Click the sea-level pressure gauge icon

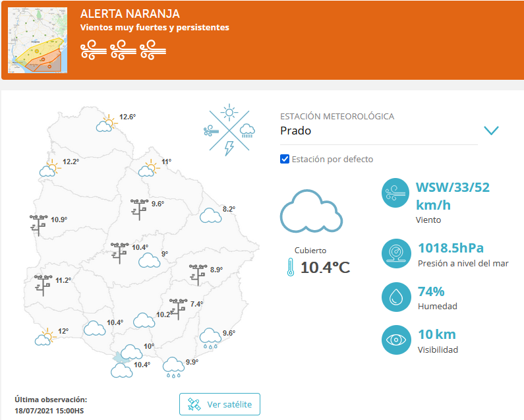coord(397,253)
